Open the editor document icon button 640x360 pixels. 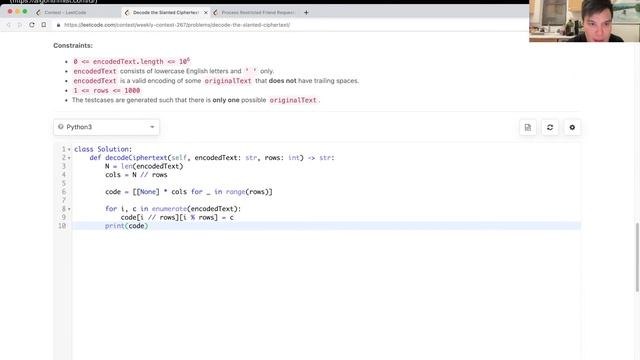tap(528, 127)
